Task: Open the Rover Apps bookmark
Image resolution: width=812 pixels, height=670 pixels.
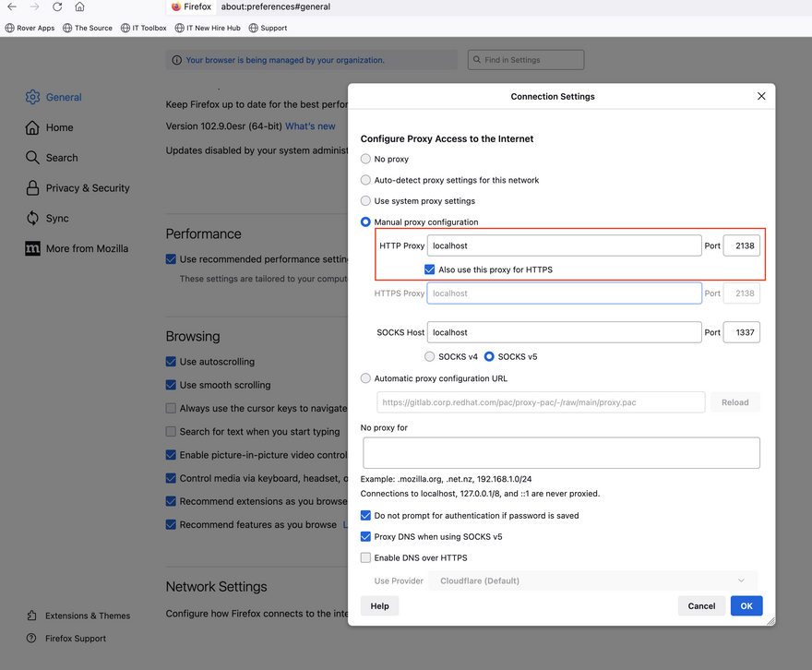Action: tap(30, 28)
